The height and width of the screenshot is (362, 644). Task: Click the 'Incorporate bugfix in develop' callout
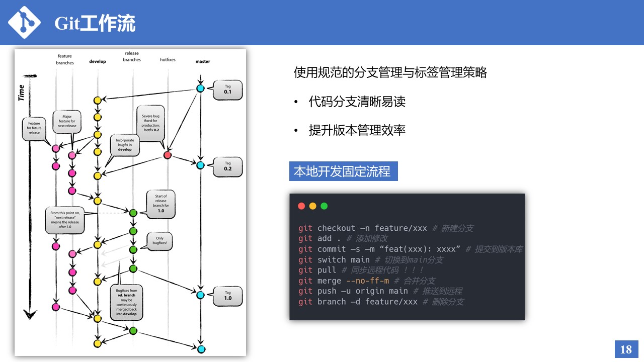click(x=125, y=145)
